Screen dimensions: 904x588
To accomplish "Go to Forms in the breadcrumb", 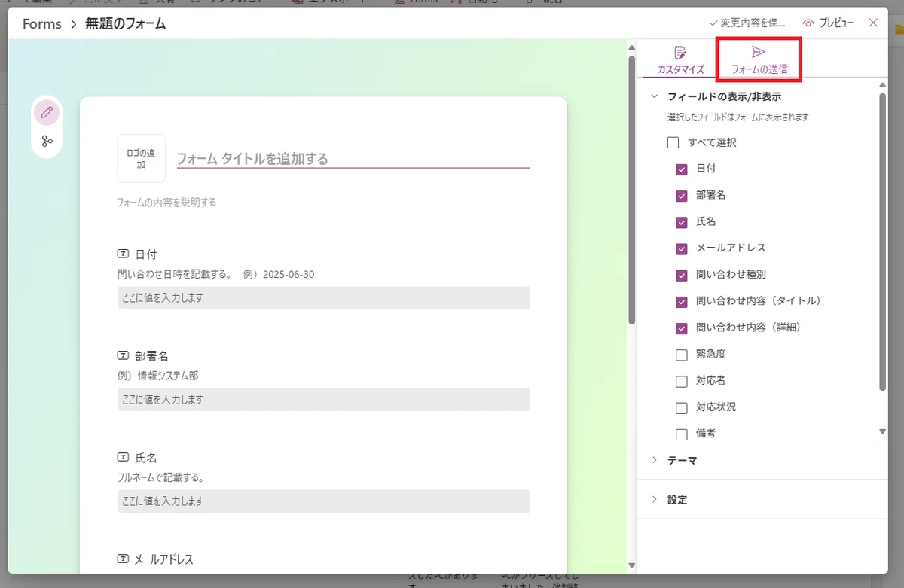I will click(42, 24).
